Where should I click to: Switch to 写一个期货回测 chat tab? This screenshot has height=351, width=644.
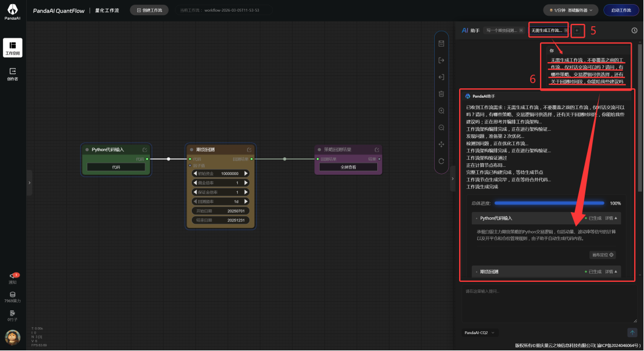(502, 30)
